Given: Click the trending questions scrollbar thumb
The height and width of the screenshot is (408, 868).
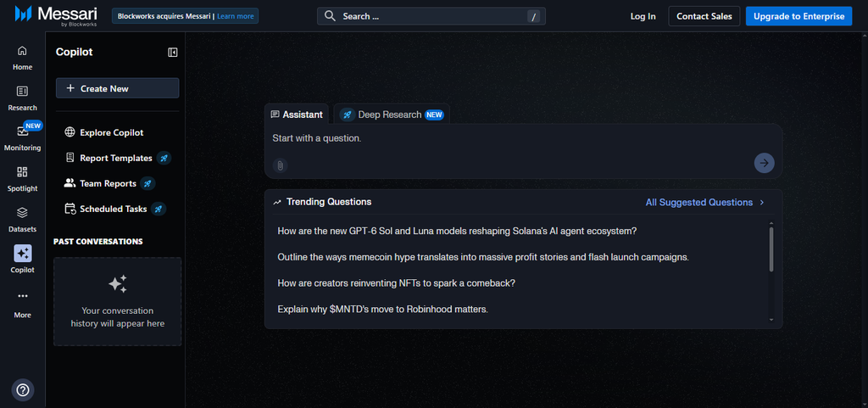Looking at the screenshot, I should [771, 249].
